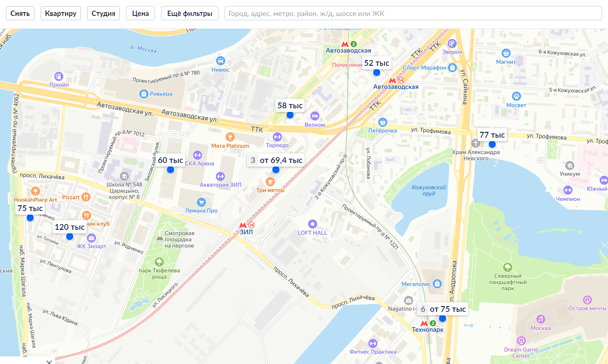
Task: Click the LOFT HALL venue icon
Action: [x=312, y=224]
